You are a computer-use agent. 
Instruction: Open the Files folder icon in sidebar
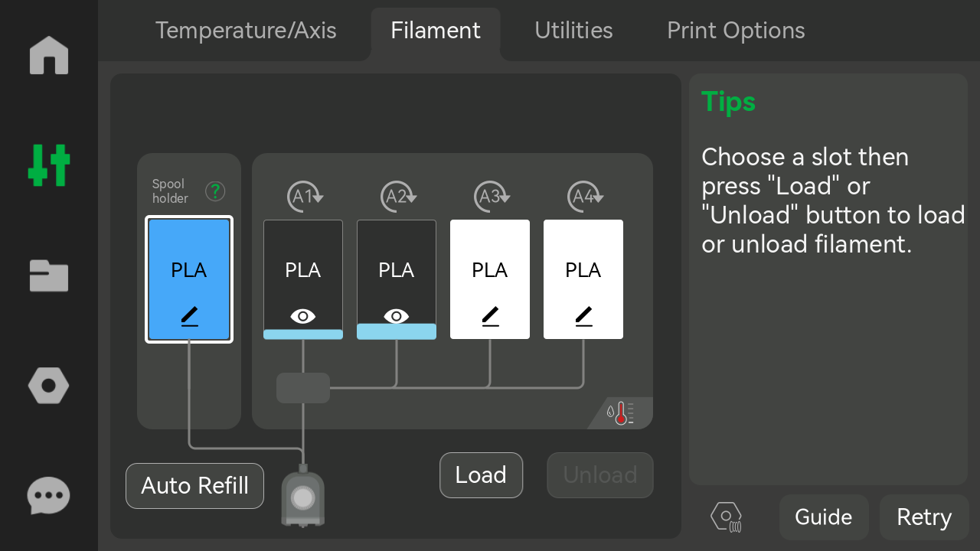pos(49,275)
